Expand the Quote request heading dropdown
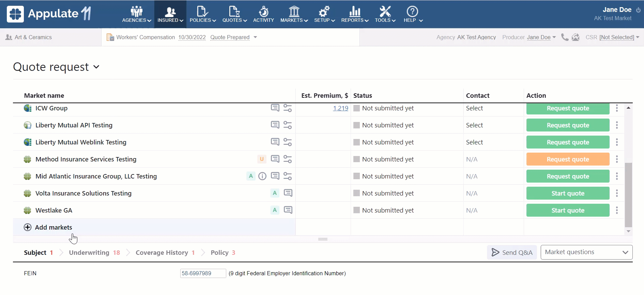This screenshot has height=295, width=644. (x=96, y=67)
